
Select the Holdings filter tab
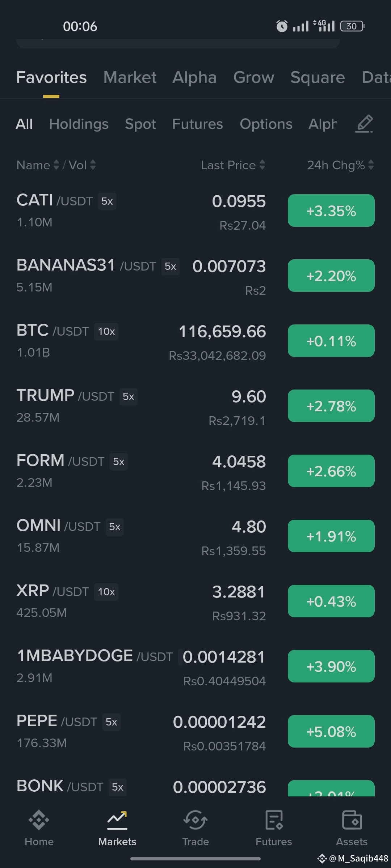(x=79, y=124)
